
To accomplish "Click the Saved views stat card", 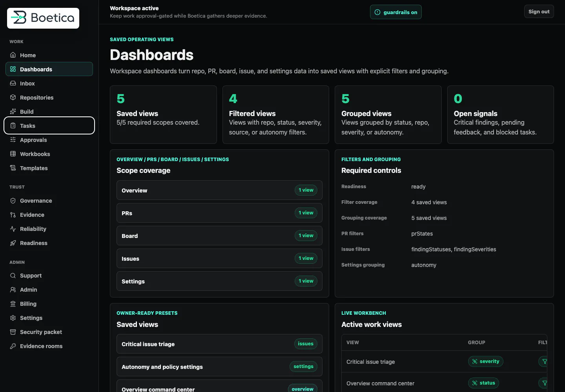I will click(163, 114).
